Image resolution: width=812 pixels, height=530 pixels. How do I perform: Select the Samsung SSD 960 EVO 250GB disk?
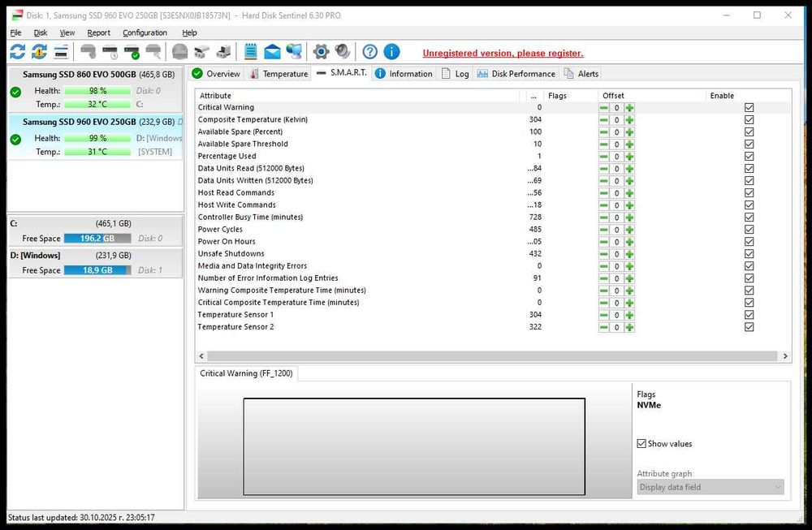pos(95,136)
